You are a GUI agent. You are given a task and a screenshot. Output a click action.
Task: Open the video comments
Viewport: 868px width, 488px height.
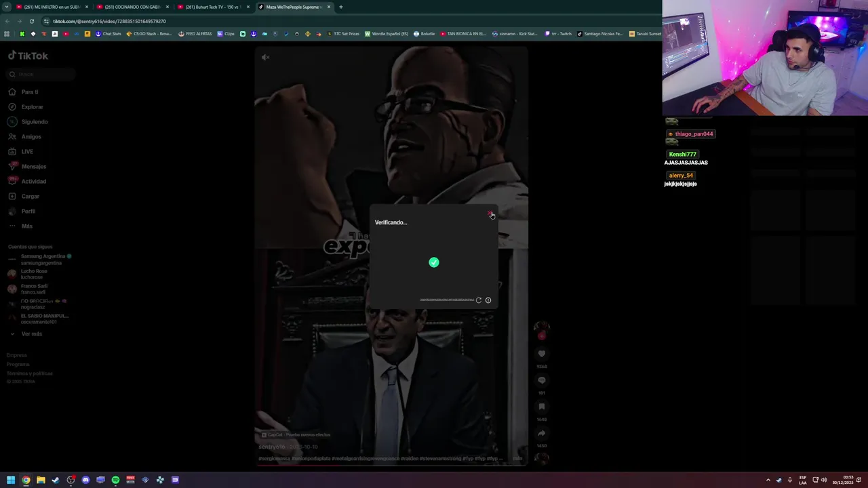(x=541, y=380)
